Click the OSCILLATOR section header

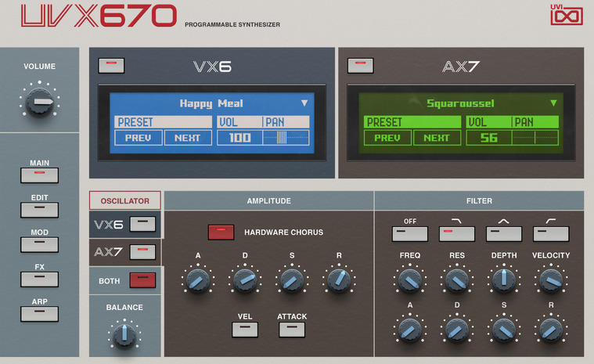pos(125,200)
